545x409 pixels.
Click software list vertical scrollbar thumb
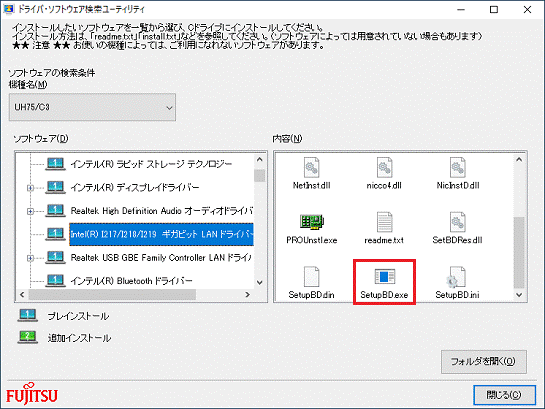coord(260,175)
